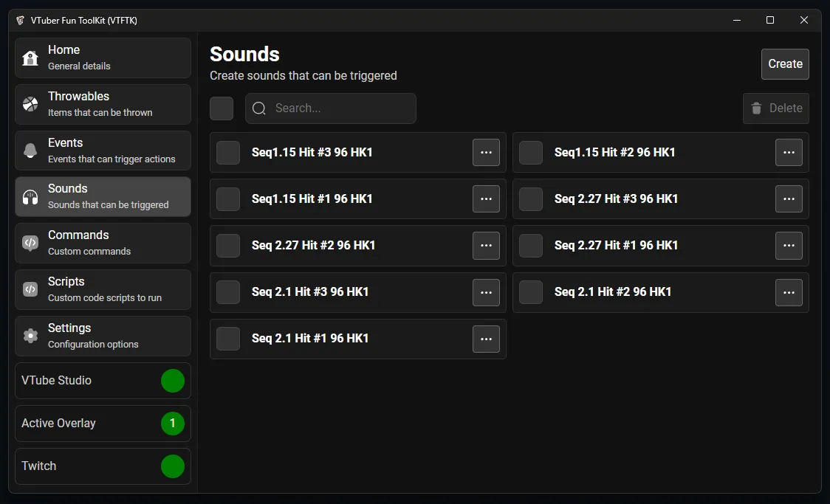Viewport: 830px width, 504px height.
Task: Click the Scripts code file icon
Action: tap(30, 289)
